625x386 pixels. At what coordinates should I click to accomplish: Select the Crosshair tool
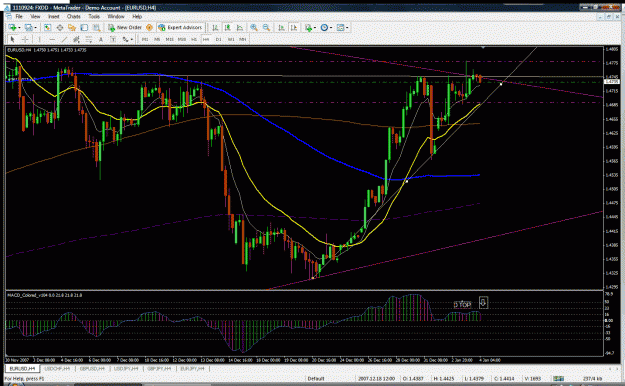[x=25, y=39]
